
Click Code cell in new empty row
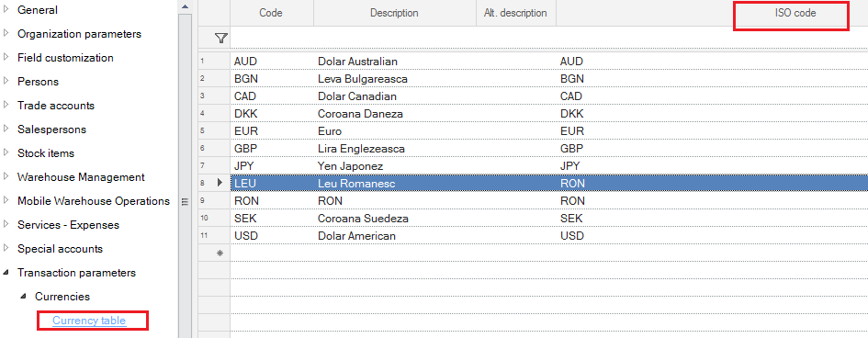point(272,253)
